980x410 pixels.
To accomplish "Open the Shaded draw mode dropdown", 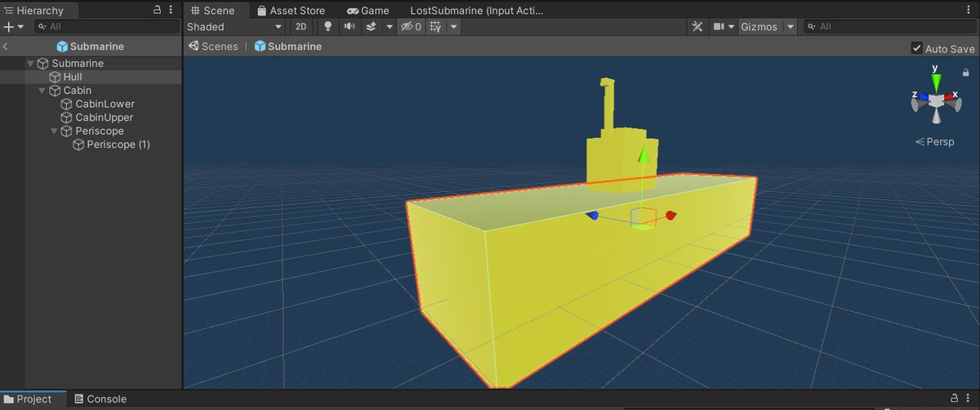I will 234,27.
